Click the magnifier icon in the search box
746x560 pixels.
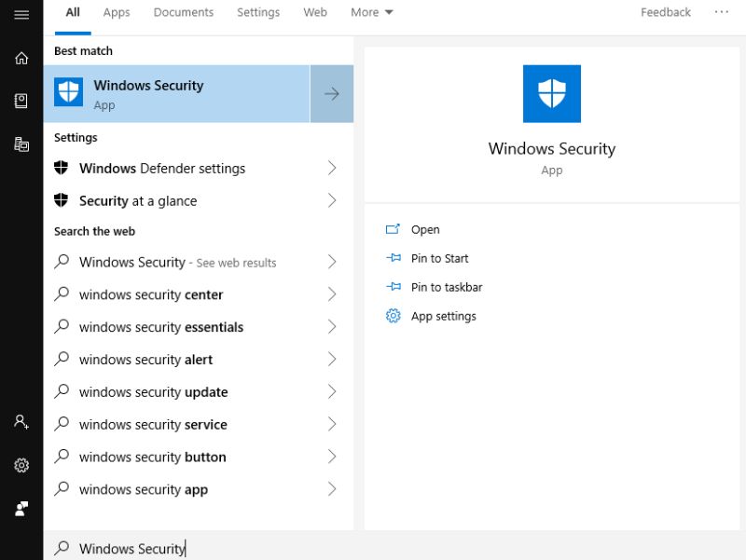pyautogui.click(x=62, y=548)
